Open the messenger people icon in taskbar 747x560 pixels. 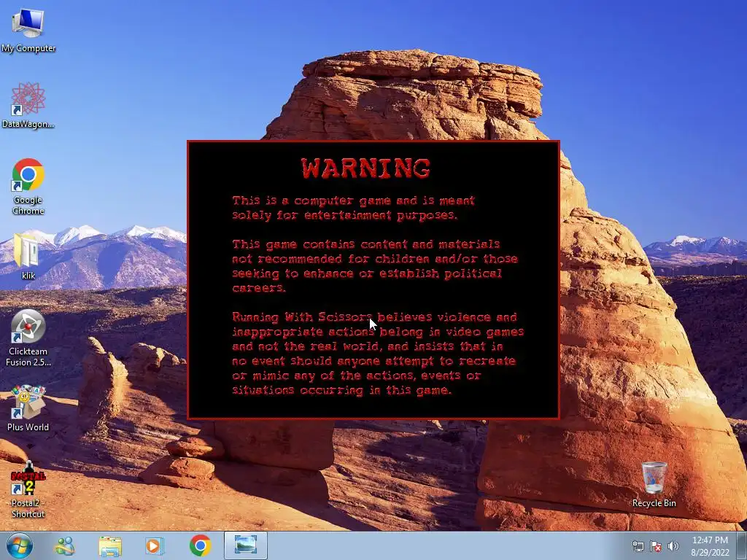click(x=64, y=545)
